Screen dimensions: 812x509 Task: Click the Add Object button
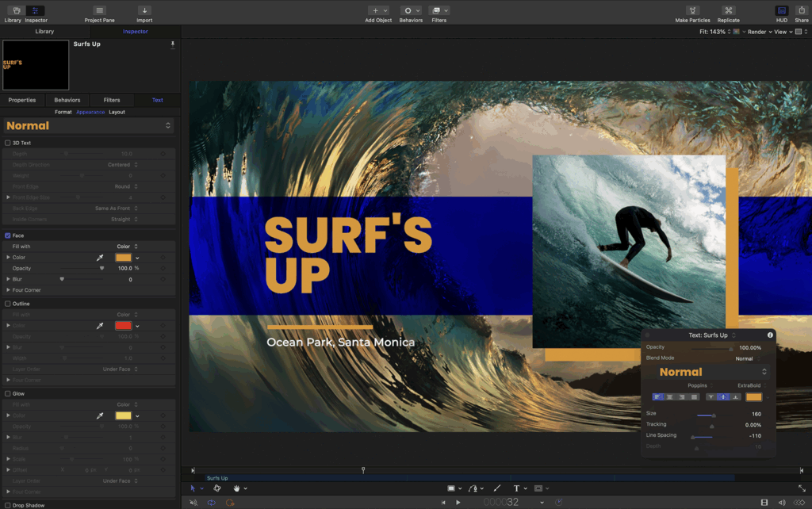click(377, 11)
